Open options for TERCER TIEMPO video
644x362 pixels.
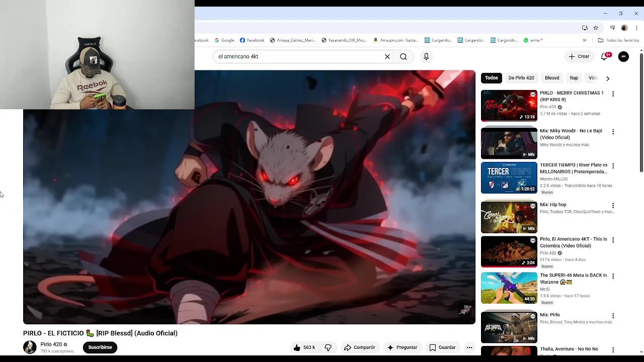tap(613, 166)
